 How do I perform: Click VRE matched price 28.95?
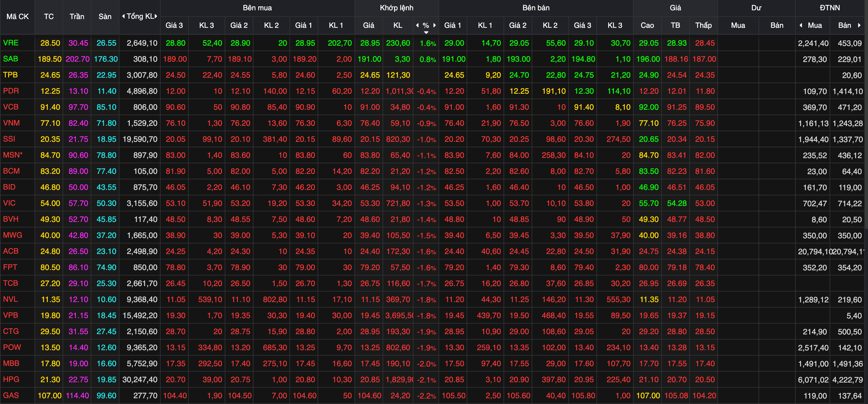[x=370, y=43]
